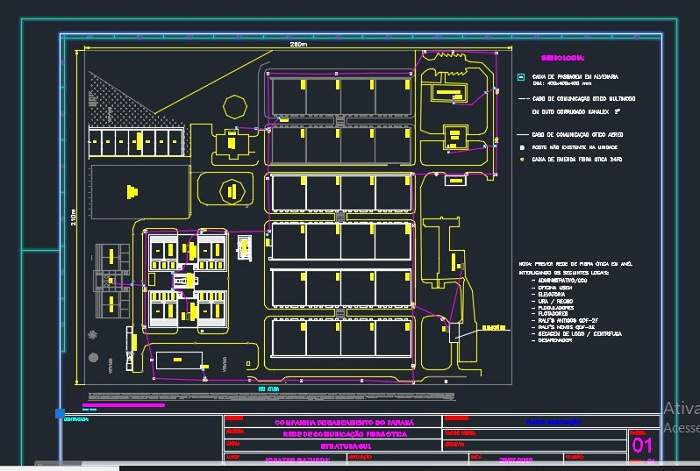700x471 pixels.
Task: Click the cyan masonry box legend symbol
Action: 520,77
